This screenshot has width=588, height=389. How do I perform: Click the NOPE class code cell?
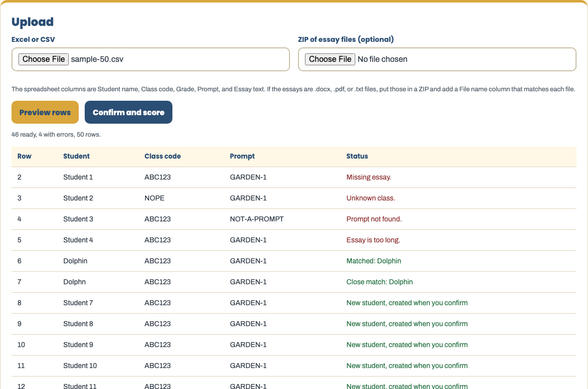tap(154, 198)
